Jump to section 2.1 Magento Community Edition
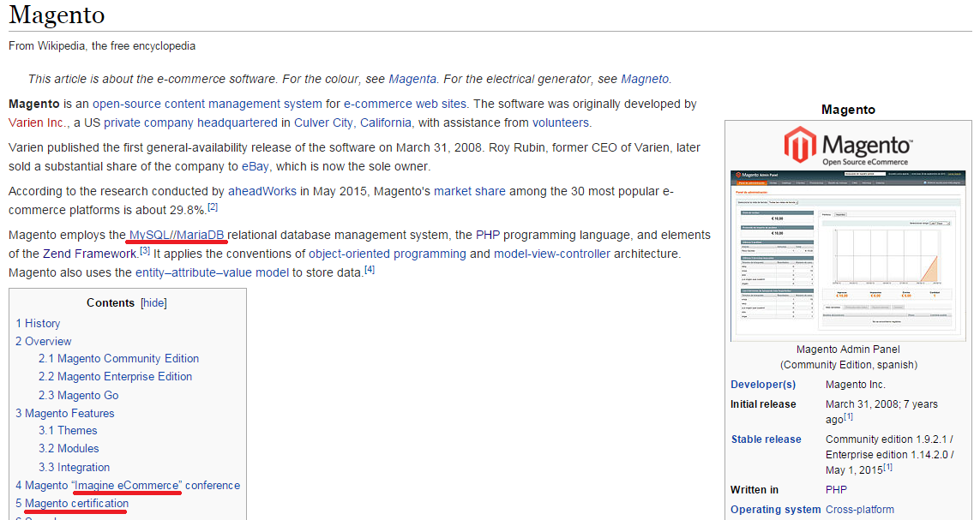 (x=119, y=359)
